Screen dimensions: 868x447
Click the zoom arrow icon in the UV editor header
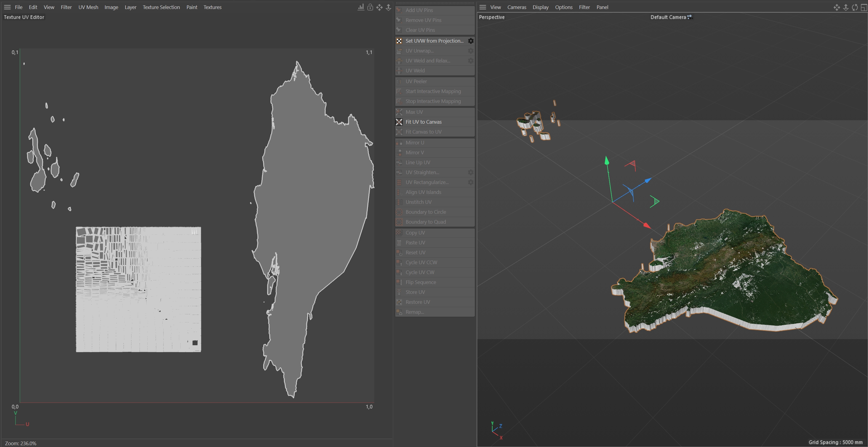pos(388,7)
